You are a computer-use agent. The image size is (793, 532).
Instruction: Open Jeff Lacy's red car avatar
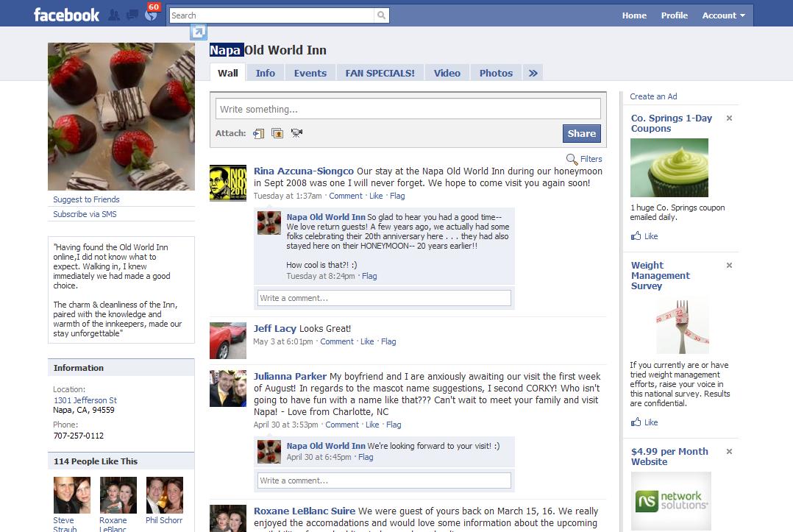[x=228, y=341]
